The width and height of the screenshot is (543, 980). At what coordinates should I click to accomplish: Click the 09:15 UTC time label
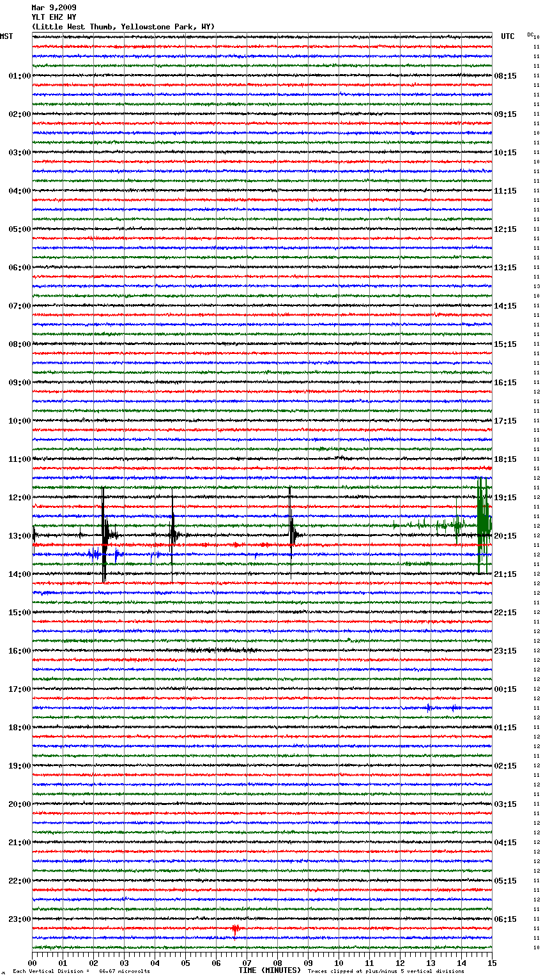point(505,114)
